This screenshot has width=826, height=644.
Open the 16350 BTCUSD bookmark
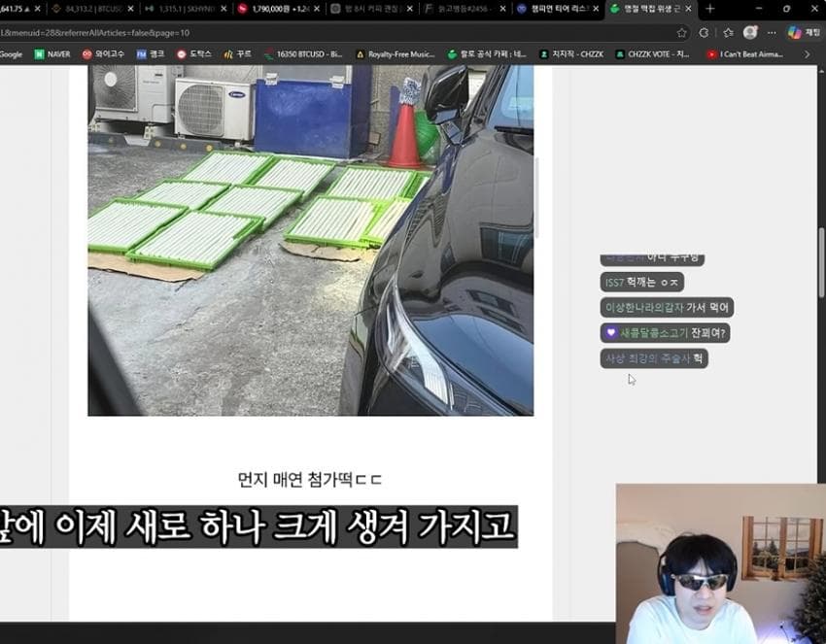[303, 54]
